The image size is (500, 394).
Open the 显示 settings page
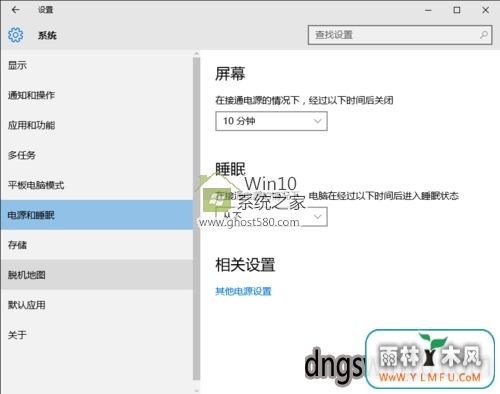(97, 65)
